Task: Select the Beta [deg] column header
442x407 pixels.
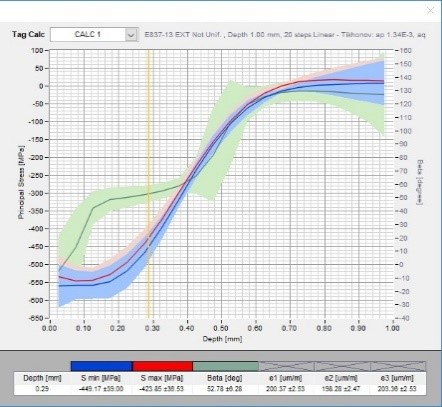Action: pyautogui.click(x=225, y=378)
